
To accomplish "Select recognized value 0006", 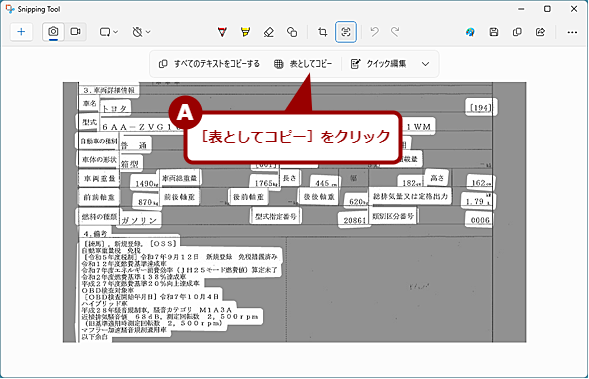I will pyautogui.click(x=480, y=220).
